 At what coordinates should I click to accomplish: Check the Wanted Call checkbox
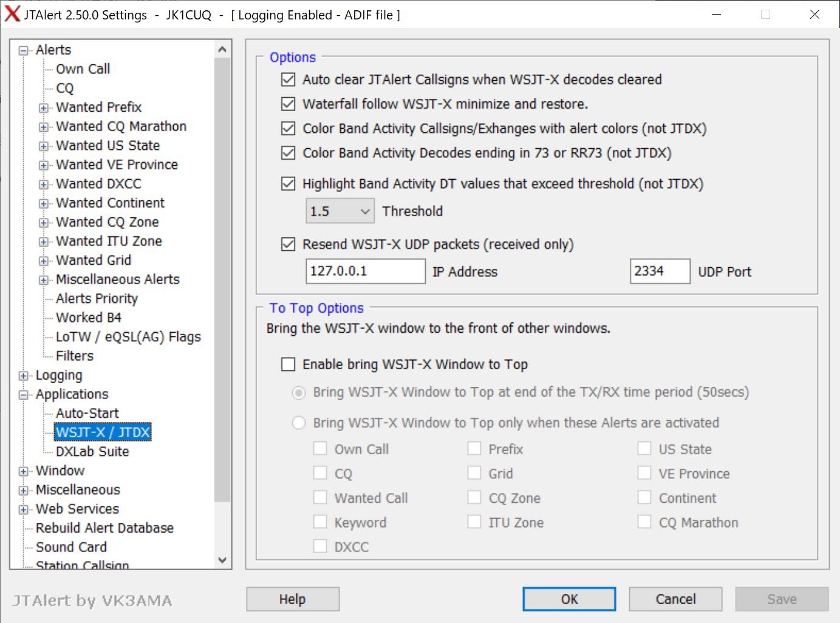(x=320, y=498)
